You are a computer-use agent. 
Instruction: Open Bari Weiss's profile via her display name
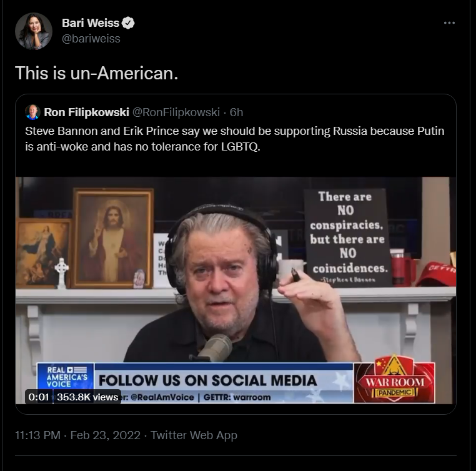90,23
